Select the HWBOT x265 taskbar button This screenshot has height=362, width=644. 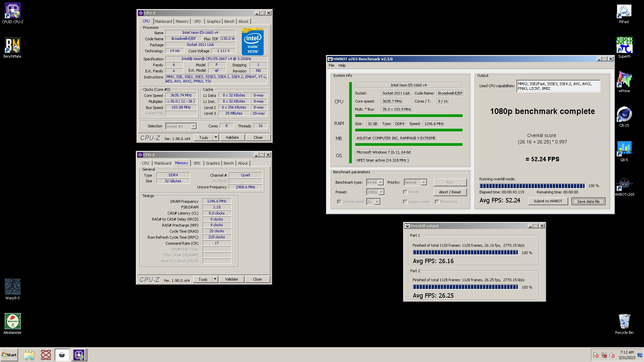(x=62, y=355)
